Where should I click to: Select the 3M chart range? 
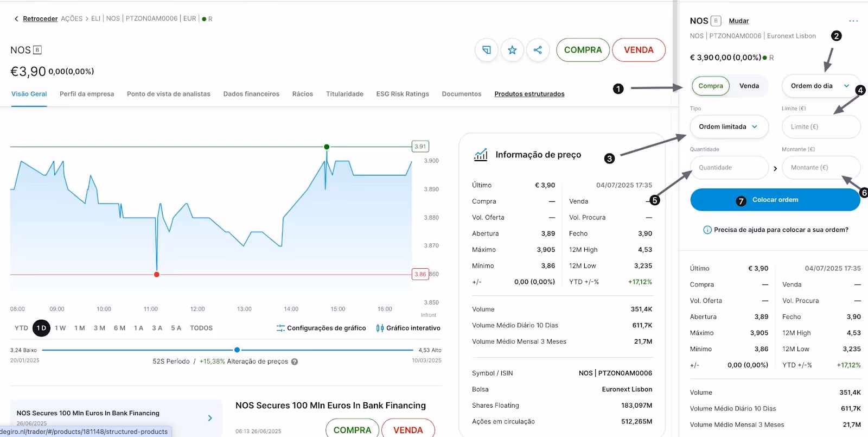click(99, 328)
